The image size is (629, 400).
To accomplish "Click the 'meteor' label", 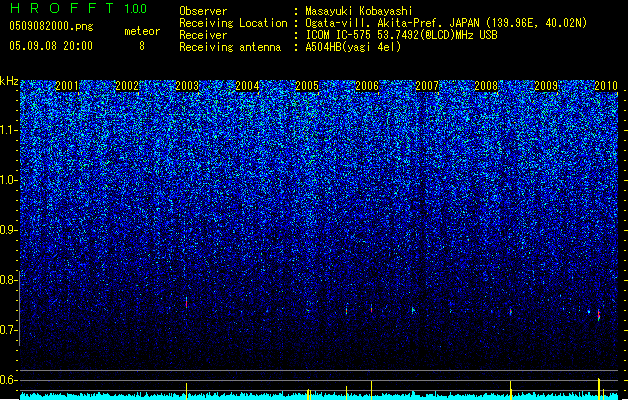I will [142, 31].
